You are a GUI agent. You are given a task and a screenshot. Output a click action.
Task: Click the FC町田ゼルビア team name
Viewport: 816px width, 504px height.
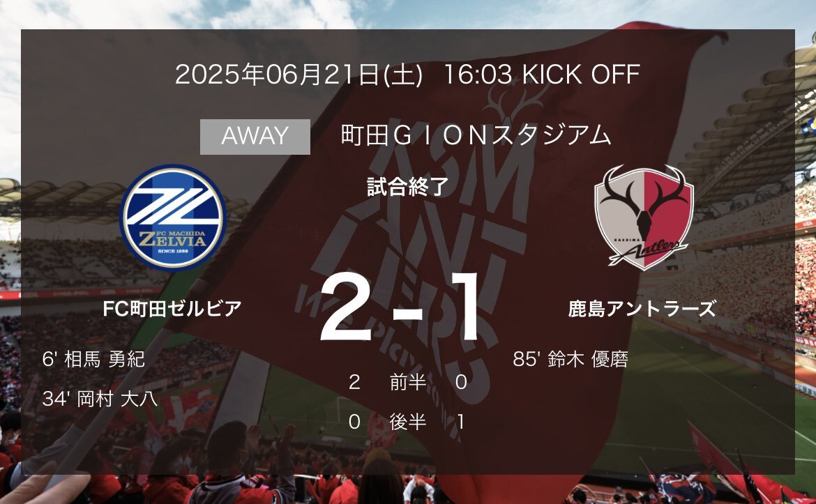coord(172,308)
